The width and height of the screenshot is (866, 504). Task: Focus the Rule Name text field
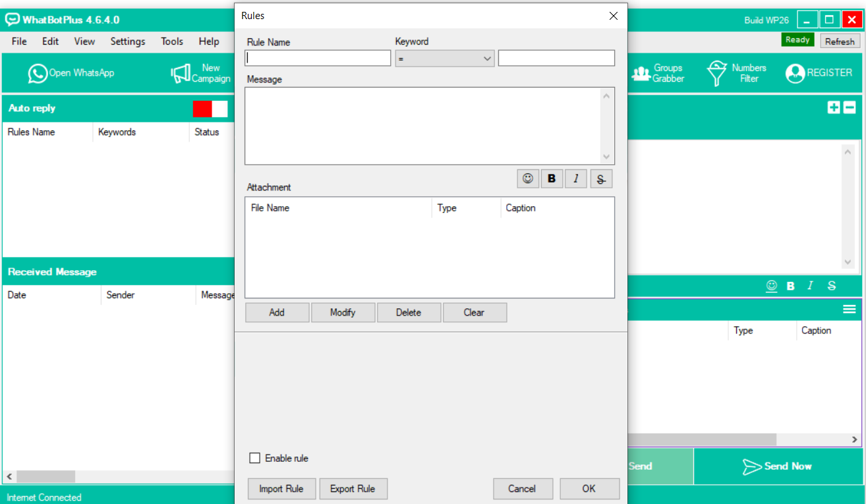click(318, 58)
